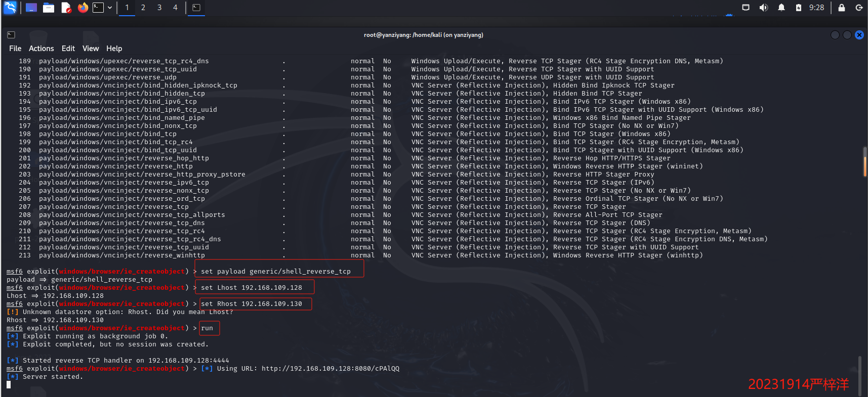The width and height of the screenshot is (868, 397).
Task: Click the battery power manager icon
Action: [799, 8]
